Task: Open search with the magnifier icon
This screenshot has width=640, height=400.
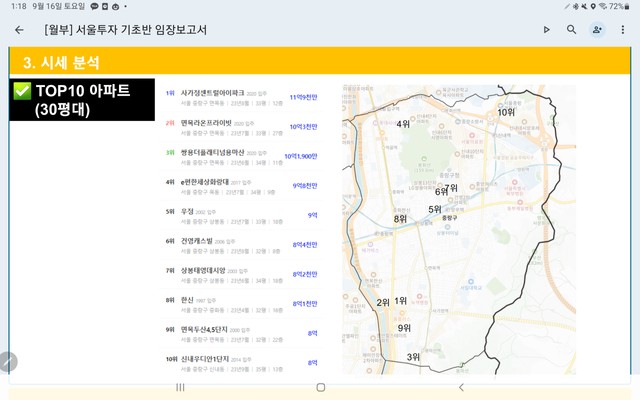Action: coord(571,29)
